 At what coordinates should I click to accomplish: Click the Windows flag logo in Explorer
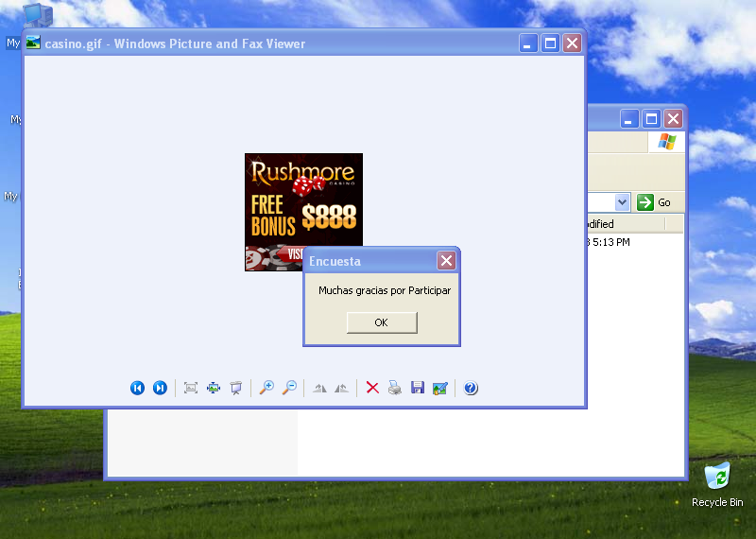667,142
